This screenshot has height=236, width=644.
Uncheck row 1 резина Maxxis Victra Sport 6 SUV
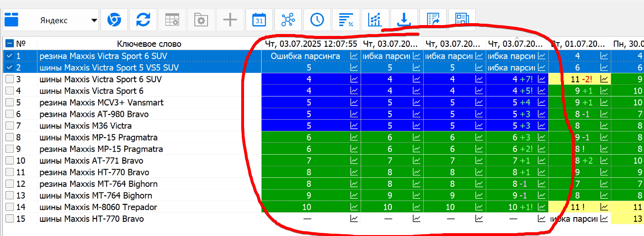9,56
